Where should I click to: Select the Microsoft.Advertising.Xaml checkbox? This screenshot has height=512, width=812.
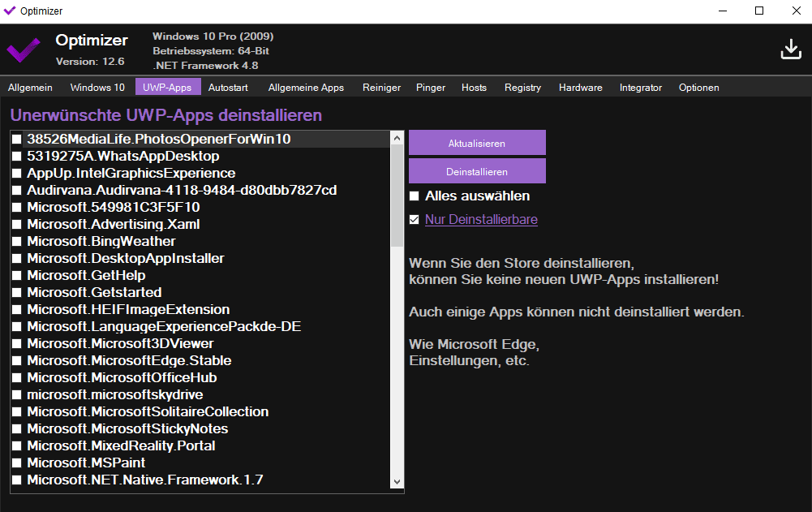click(16, 225)
